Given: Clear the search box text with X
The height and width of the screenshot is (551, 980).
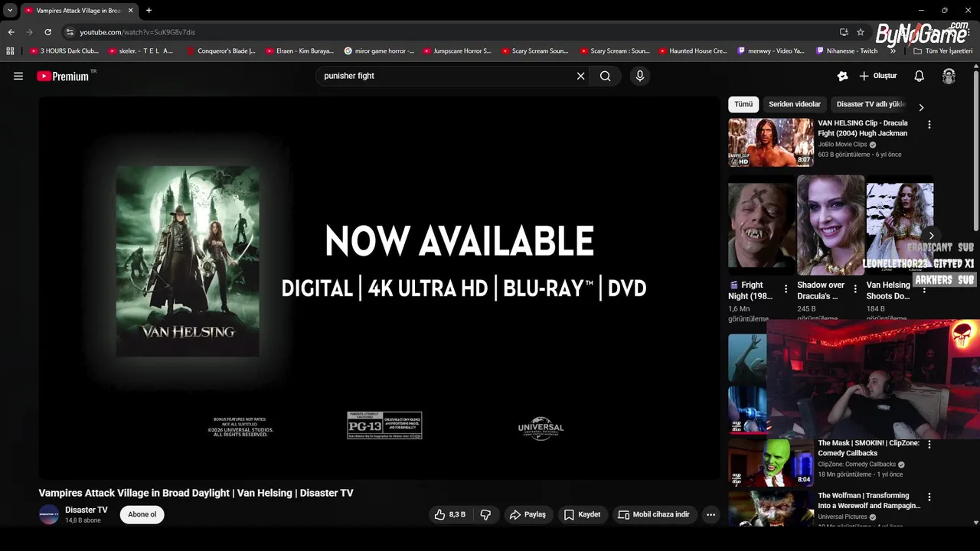Looking at the screenshot, I should pyautogui.click(x=580, y=76).
